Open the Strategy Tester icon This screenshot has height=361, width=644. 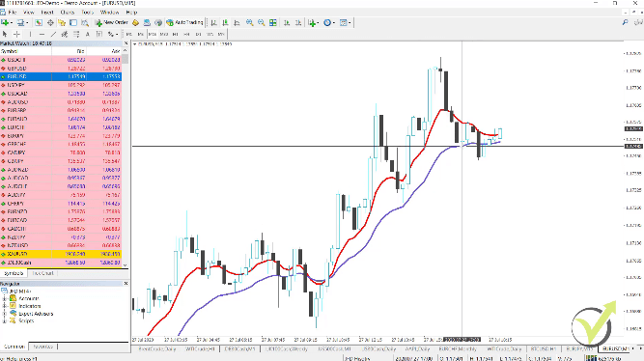tap(85, 22)
